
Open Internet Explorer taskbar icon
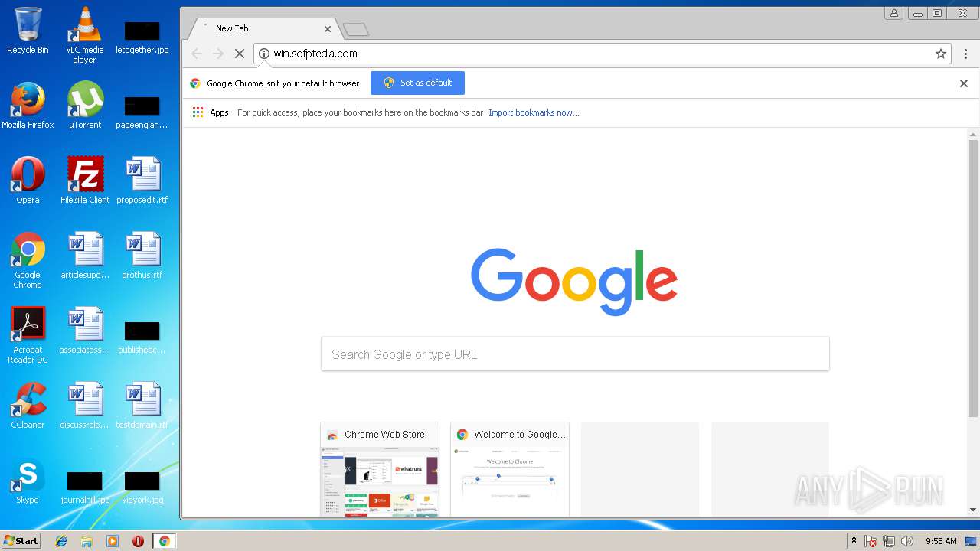(61, 541)
